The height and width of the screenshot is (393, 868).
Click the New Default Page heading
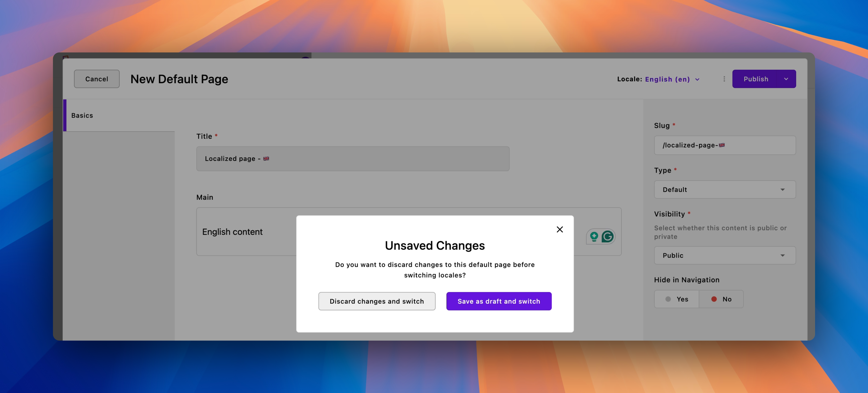click(x=179, y=79)
